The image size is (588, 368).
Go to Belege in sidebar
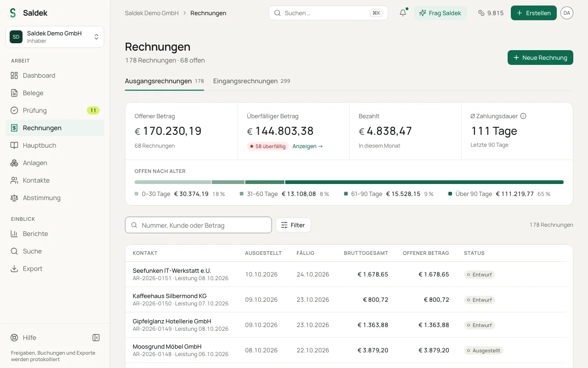[x=55, y=93]
